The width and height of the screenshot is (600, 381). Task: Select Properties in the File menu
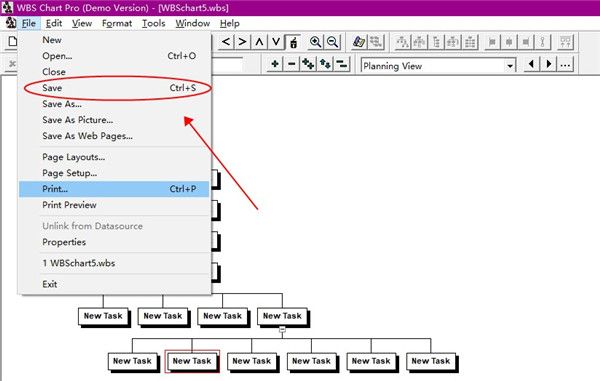(114, 242)
